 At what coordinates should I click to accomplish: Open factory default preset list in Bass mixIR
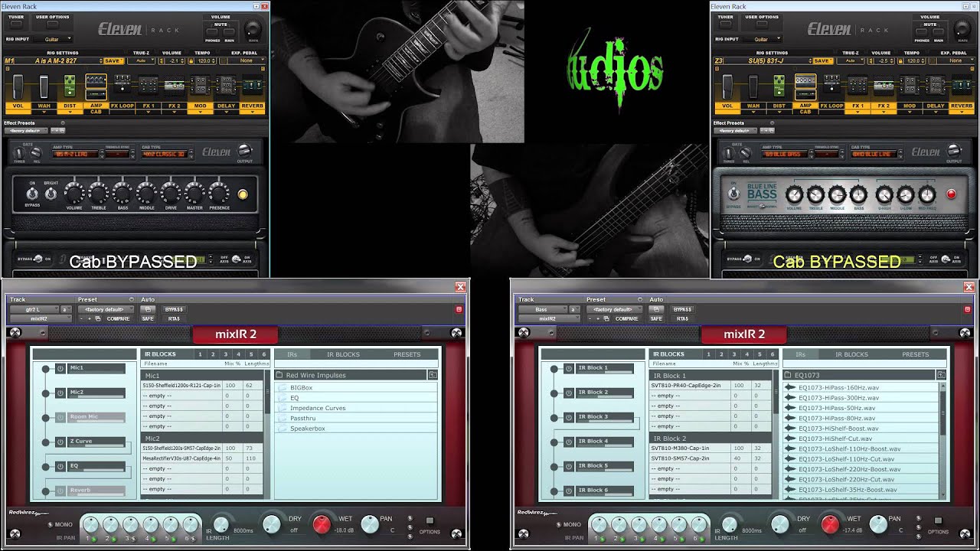tap(615, 309)
